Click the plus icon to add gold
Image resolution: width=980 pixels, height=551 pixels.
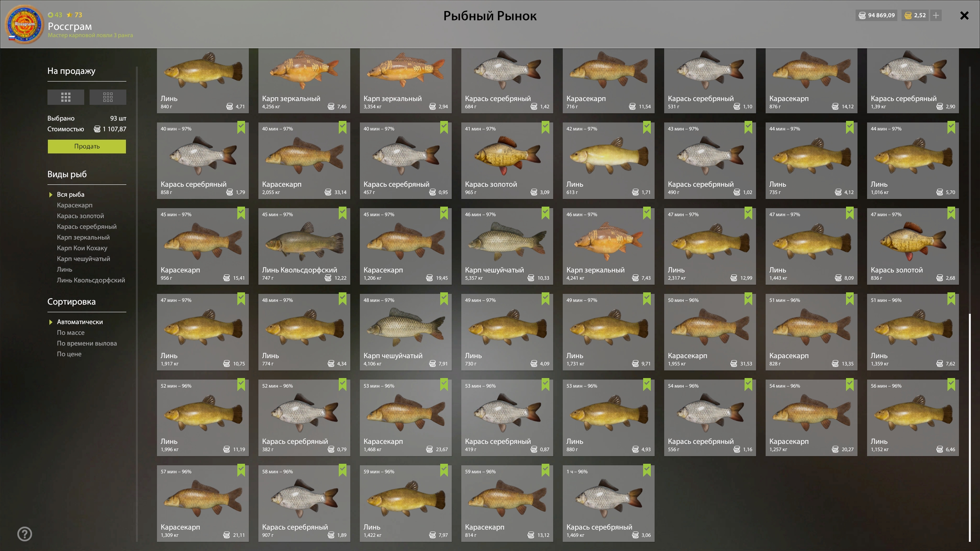pos(936,15)
